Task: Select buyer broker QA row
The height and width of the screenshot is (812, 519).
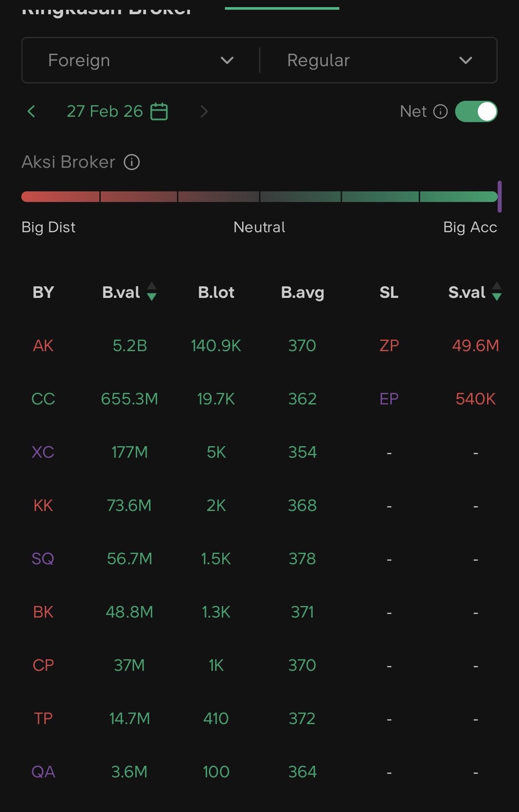Action: [x=43, y=772]
